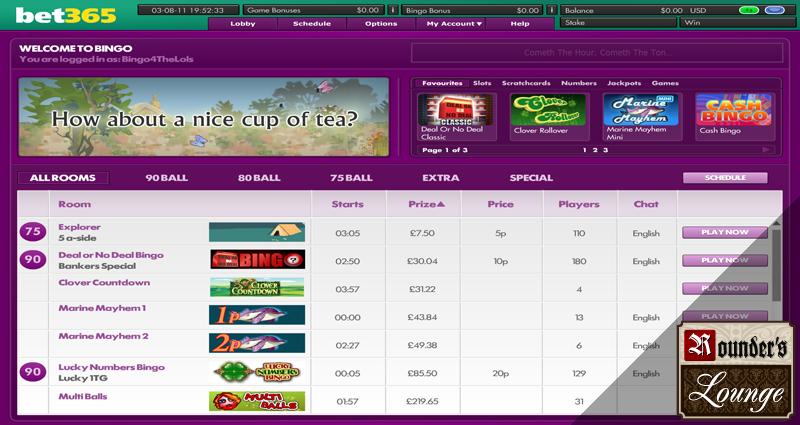Click the £219.65 prize for Multi Balls

(422, 402)
